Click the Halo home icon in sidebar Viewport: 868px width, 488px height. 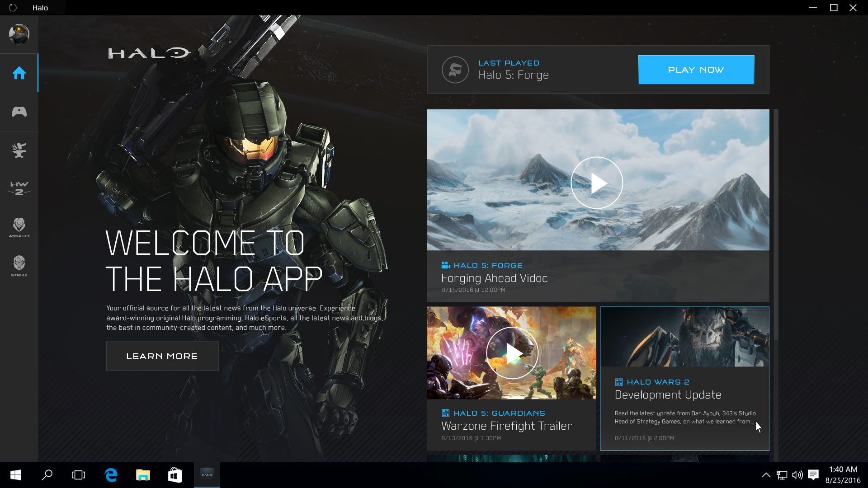tap(19, 73)
